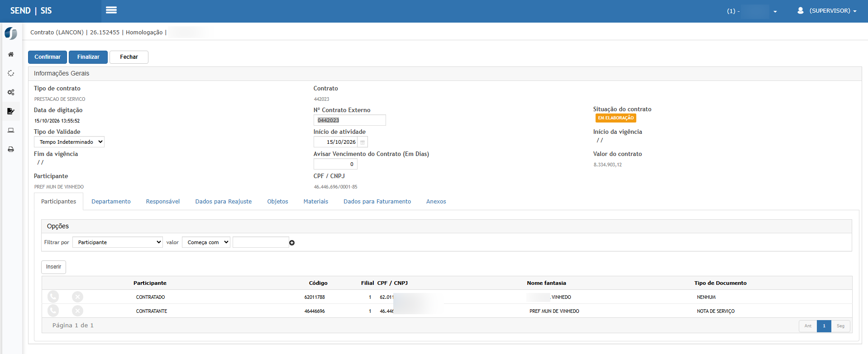The width and height of the screenshot is (868, 354).
Task: Click phone icon in CONTRATADO row
Action: pos(53,297)
